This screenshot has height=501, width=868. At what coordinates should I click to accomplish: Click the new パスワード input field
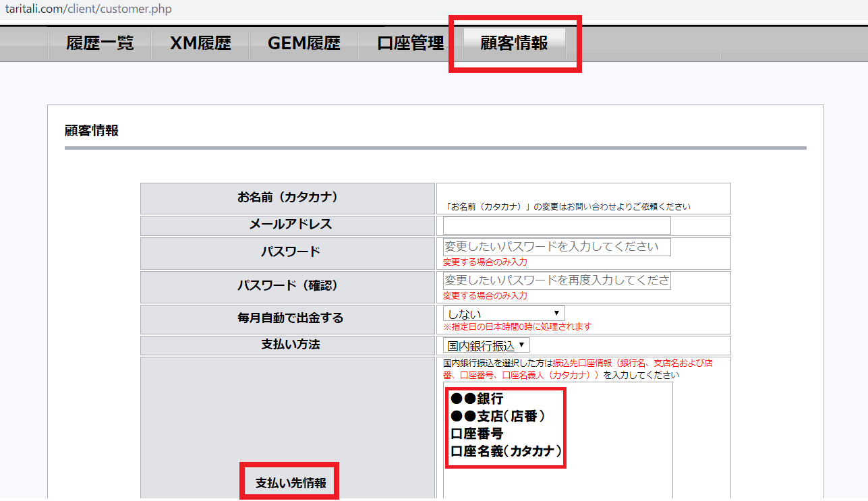[x=556, y=247]
